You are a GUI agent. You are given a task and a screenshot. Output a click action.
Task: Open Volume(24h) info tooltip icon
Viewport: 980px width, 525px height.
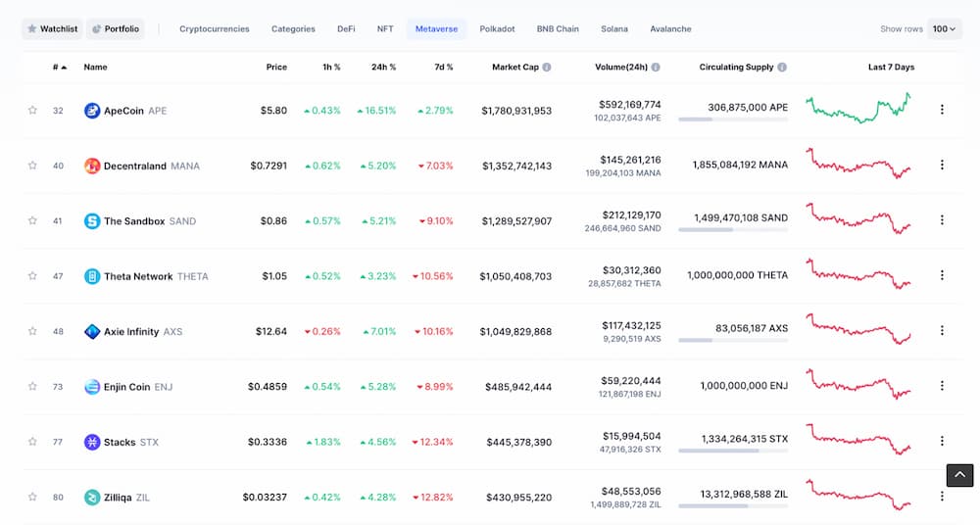coord(655,67)
